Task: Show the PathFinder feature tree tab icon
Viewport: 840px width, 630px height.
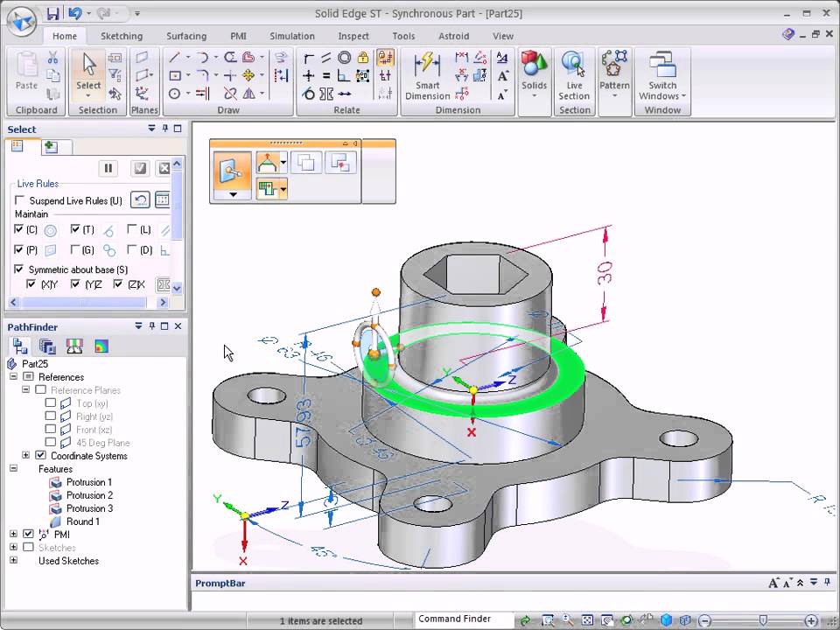Action: coord(20,346)
